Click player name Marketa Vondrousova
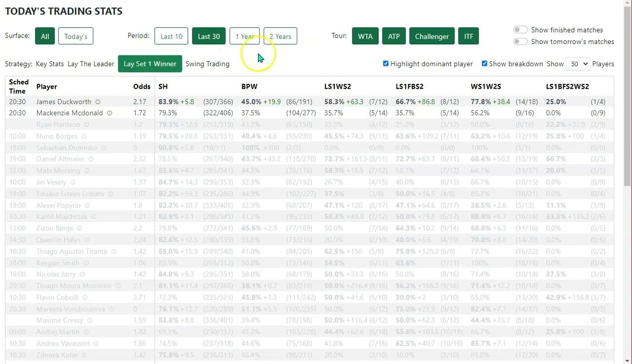 tap(71, 309)
